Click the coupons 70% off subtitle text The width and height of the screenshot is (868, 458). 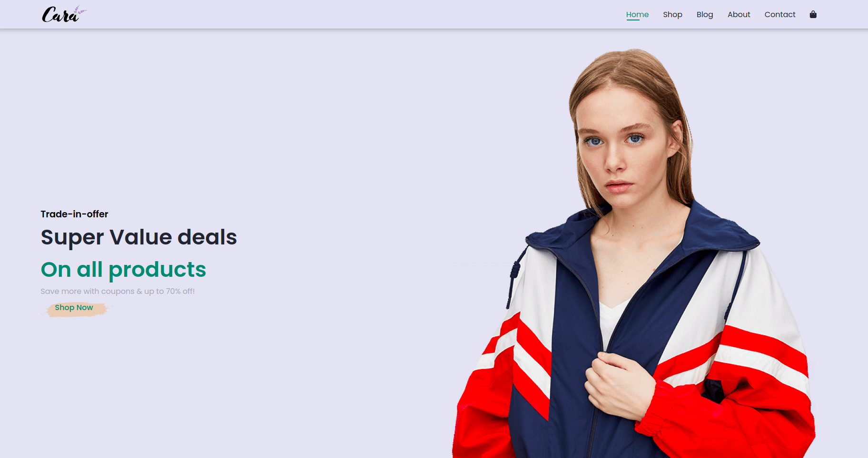click(x=118, y=291)
